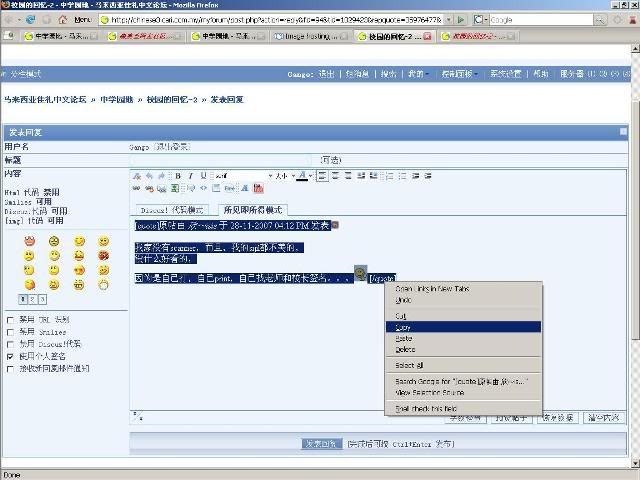Choose Select All from the context menu
Image resolution: width=640 pixels, height=480 pixels.
(410, 365)
